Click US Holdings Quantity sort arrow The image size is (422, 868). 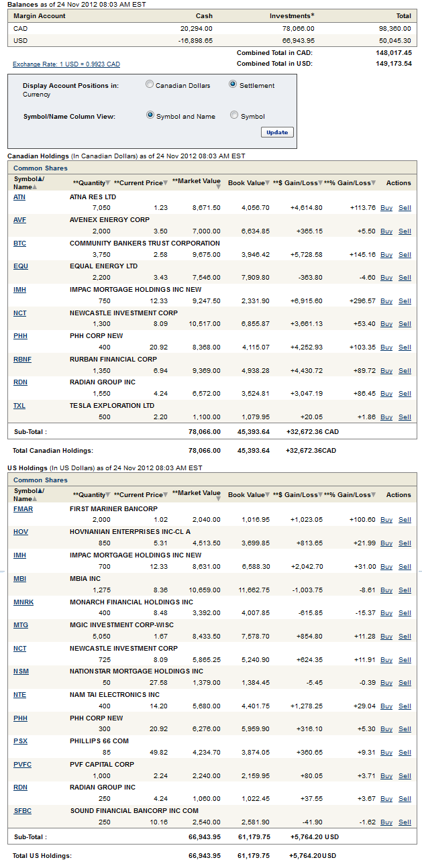point(109,495)
